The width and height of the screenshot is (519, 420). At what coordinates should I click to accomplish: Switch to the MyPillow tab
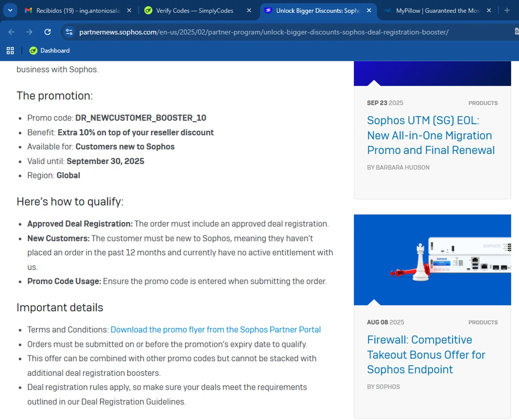(437, 11)
